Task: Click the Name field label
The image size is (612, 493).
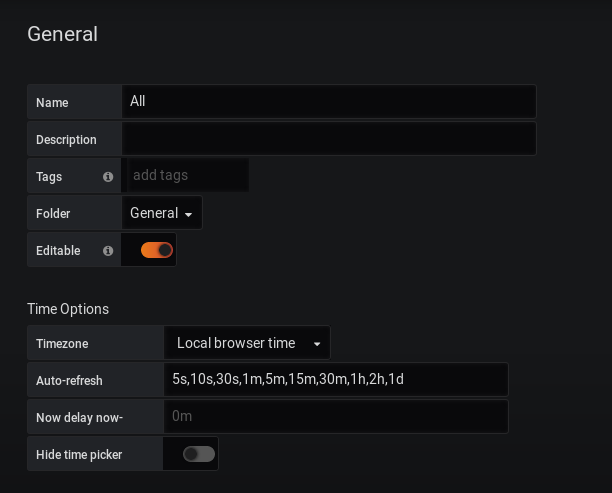Action: [x=52, y=103]
